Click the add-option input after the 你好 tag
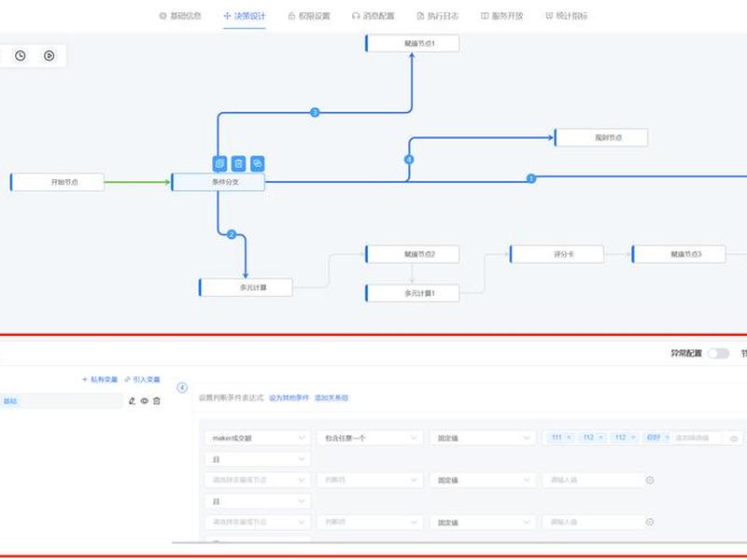 tap(697, 438)
